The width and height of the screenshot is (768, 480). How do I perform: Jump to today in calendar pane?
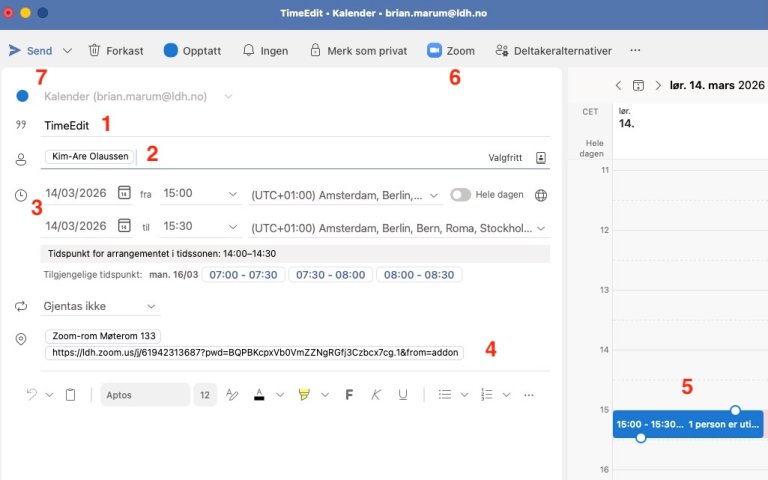click(x=638, y=86)
